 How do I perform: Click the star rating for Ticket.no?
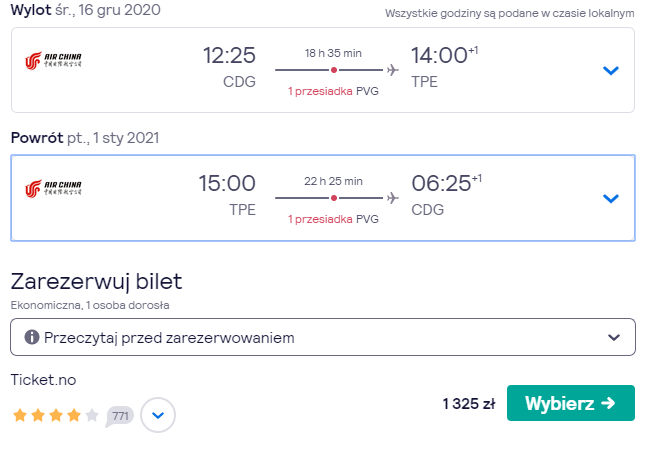click(x=56, y=415)
